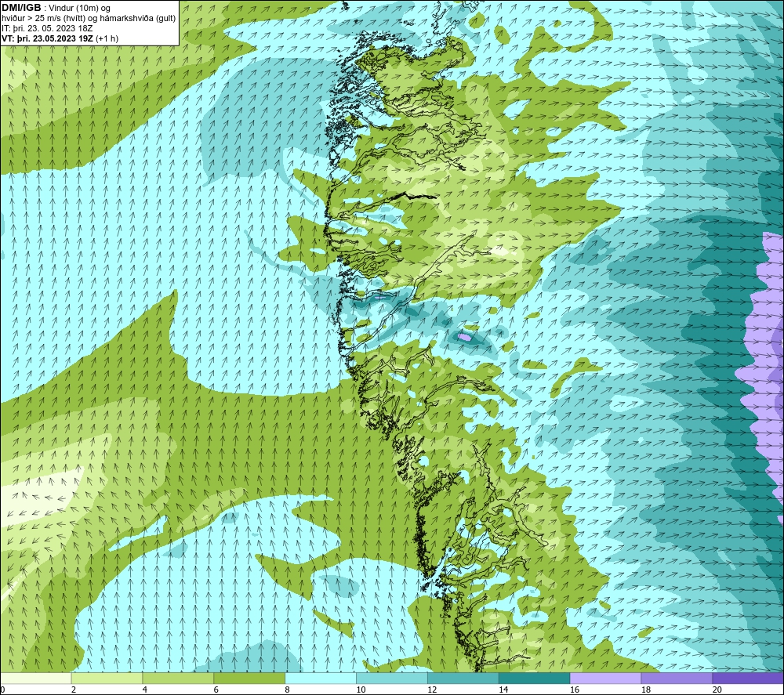
Task: Click the legend scale value '0'
Action: (x=2, y=690)
